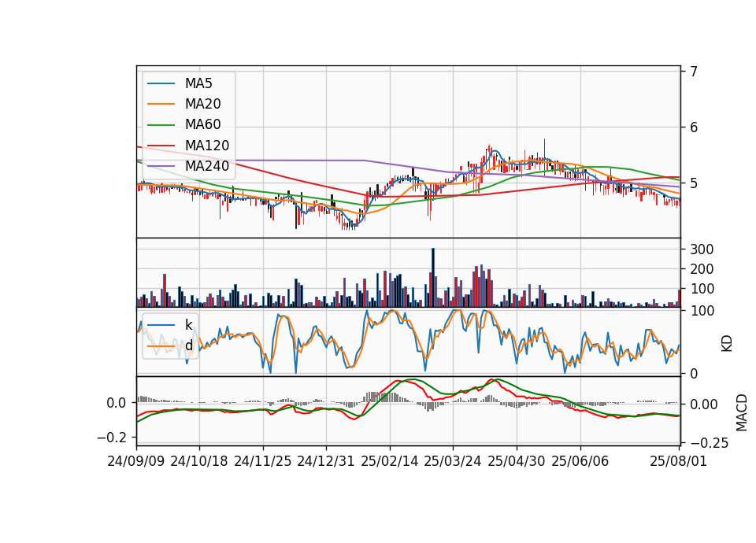Viewport: 756px width, 543px height.
Task: Click the MA60 legend label
Action: coord(202,125)
